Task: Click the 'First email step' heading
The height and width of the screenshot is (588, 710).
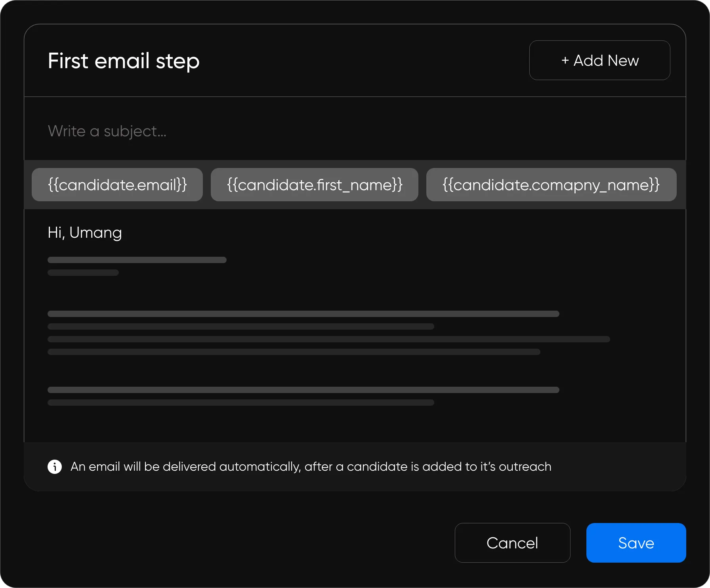Action: (x=124, y=61)
